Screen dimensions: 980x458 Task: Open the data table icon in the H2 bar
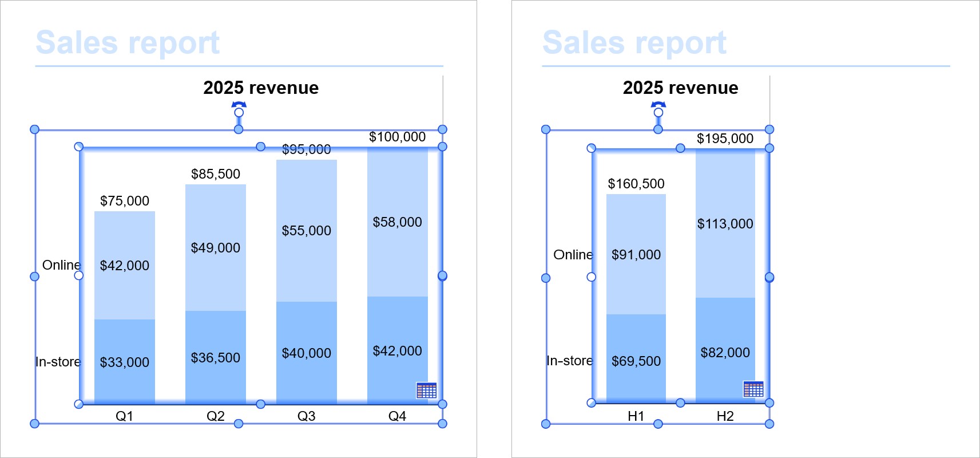(x=753, y=389)
